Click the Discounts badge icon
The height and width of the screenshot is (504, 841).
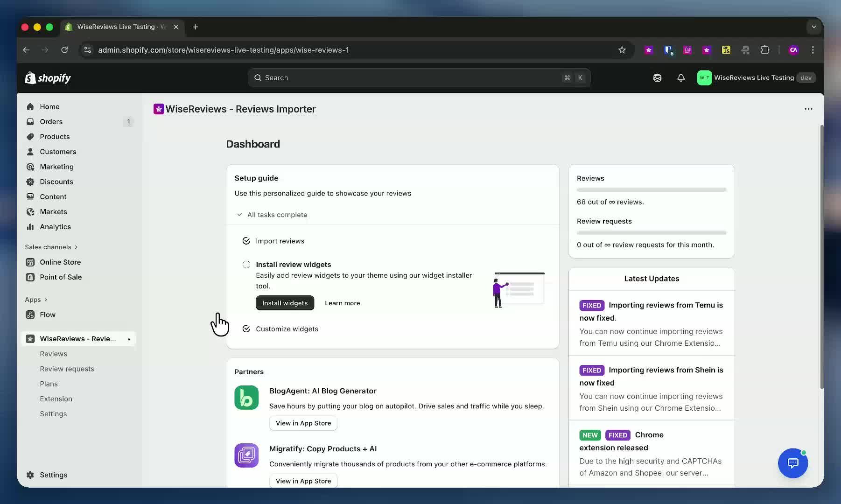click(30, 182)
